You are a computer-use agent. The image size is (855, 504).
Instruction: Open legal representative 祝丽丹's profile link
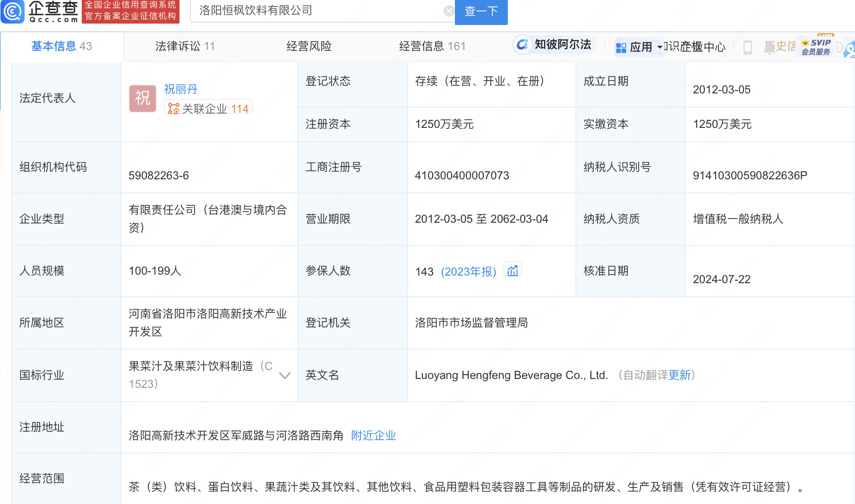(181, 89)
